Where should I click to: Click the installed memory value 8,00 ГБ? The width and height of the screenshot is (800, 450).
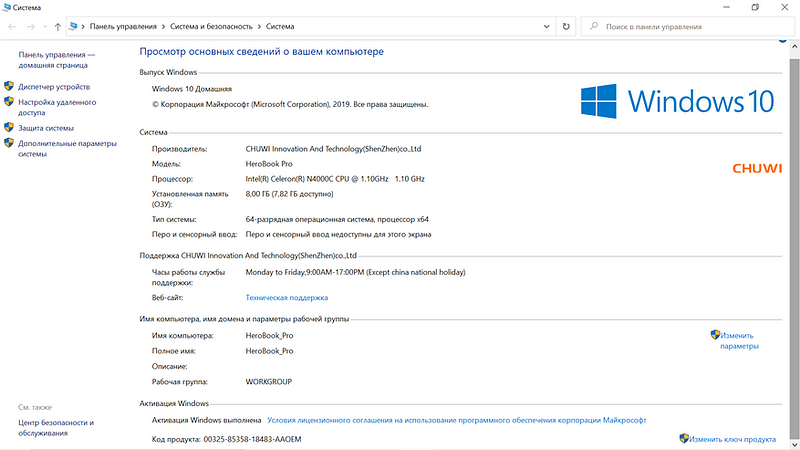tap(289, 194)
